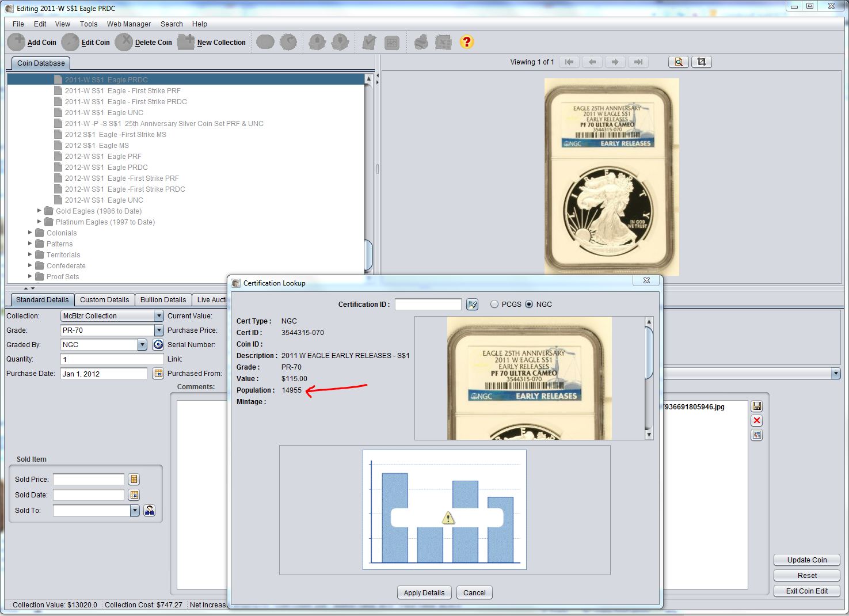The height and width of the screenshot is (616, 849).
Task: Click the certification lookup search icon
Action: click(x=473, y=305)
